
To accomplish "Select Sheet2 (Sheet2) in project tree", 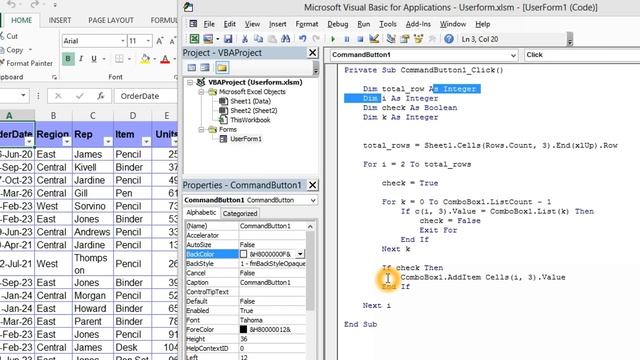I will click(253, 111).
